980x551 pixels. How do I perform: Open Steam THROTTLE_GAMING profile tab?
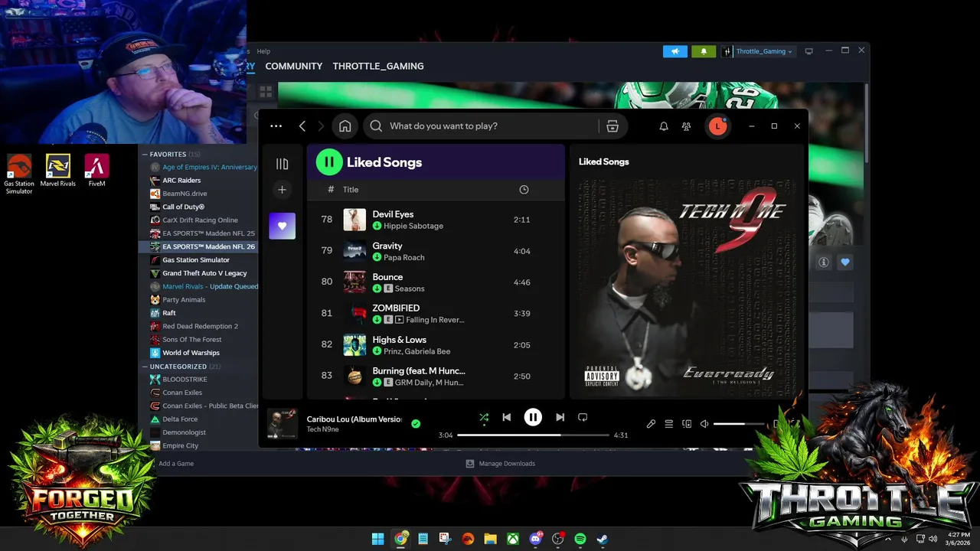378,67
